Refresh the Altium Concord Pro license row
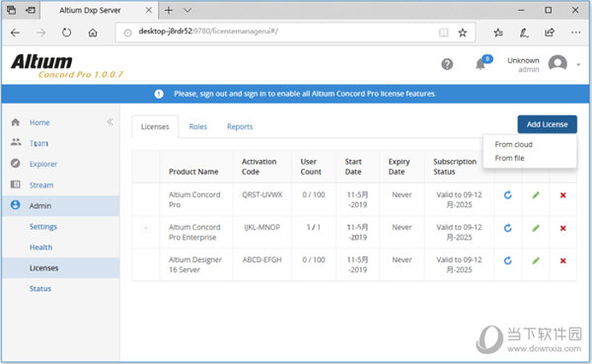Image resolution: width=592 pixels, height=364 pixels. (508, 195)
